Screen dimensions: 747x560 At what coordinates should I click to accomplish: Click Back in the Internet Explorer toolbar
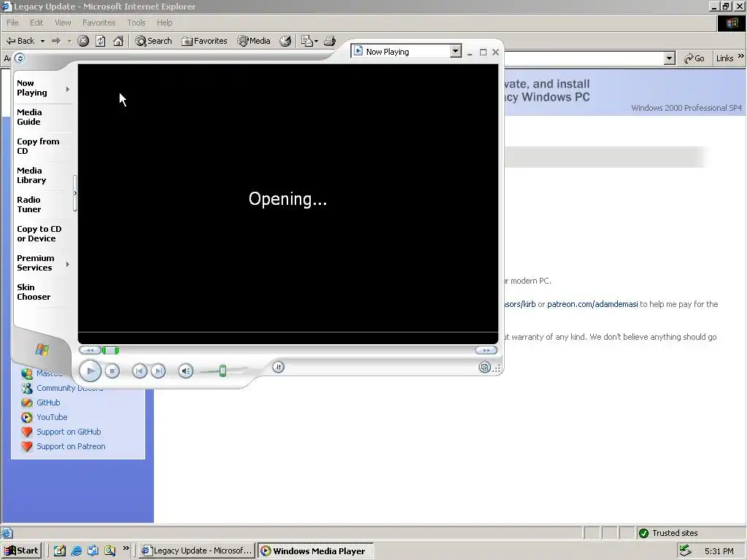tap(20, 41)
